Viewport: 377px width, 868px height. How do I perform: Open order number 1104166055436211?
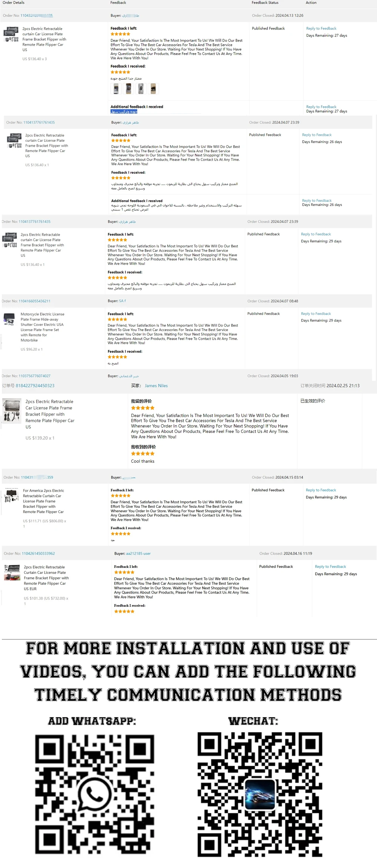tap(34, 301)
